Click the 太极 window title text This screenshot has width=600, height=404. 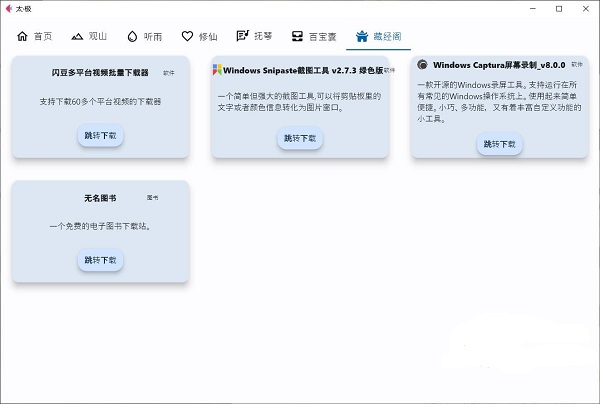tap(23, 8)
